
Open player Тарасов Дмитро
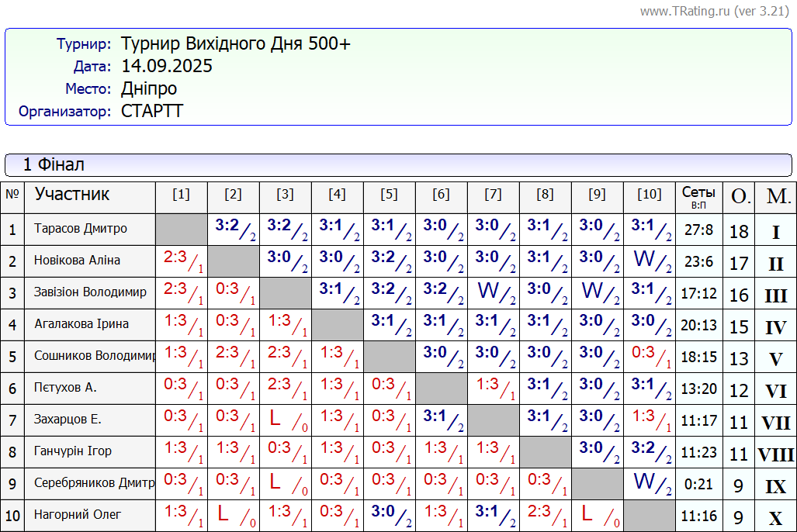click(81, 229)
